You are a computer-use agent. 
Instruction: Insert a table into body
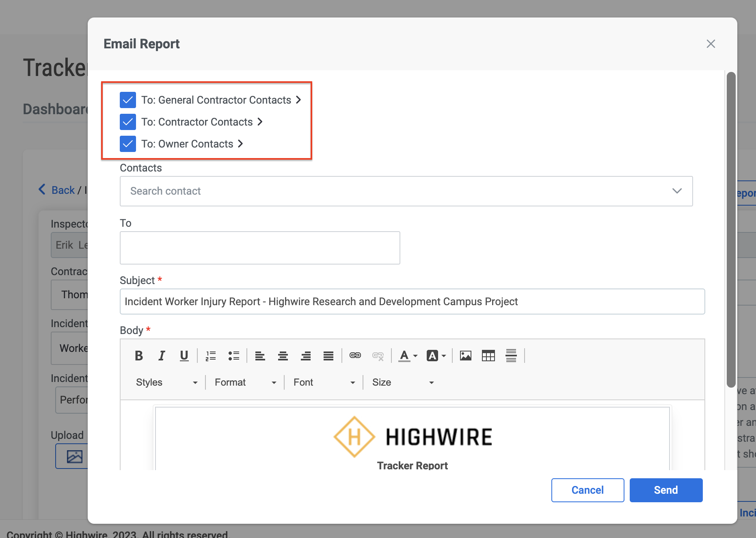coord(488,356)
